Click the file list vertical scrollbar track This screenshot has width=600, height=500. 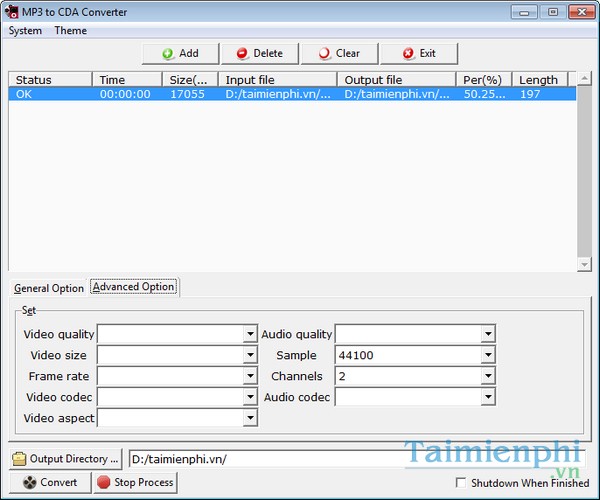tap(584, 171)
